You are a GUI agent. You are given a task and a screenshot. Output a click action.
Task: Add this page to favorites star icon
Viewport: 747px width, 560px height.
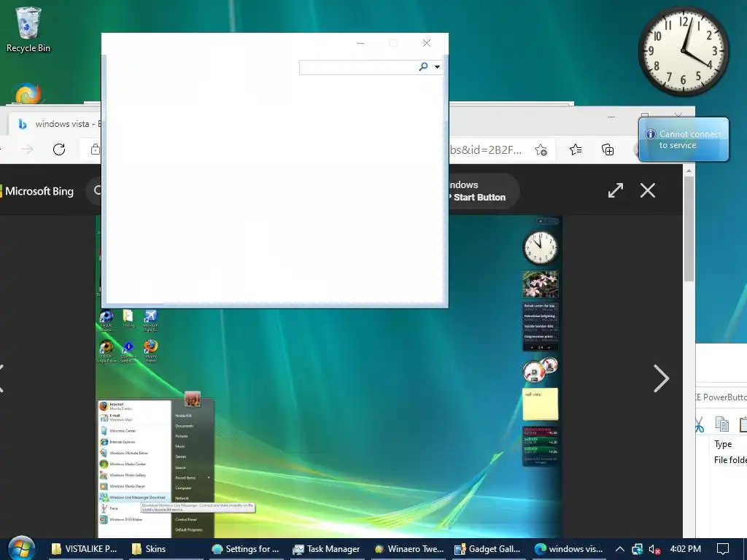pyautogui.click(x=541, y=150)
